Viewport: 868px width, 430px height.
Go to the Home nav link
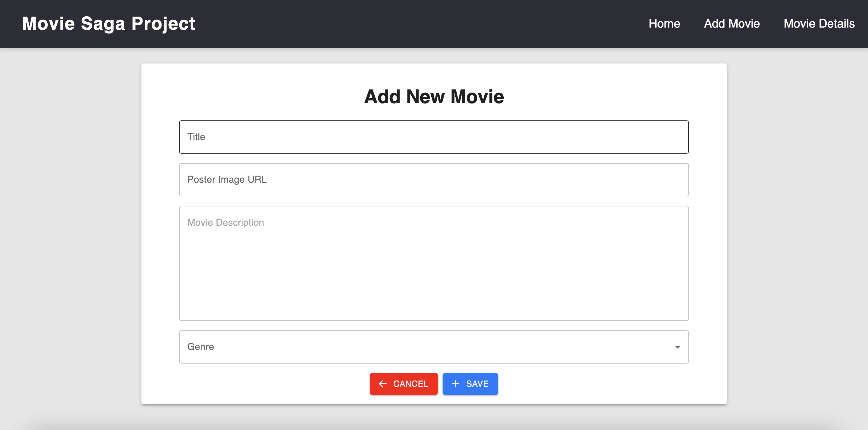664,24
